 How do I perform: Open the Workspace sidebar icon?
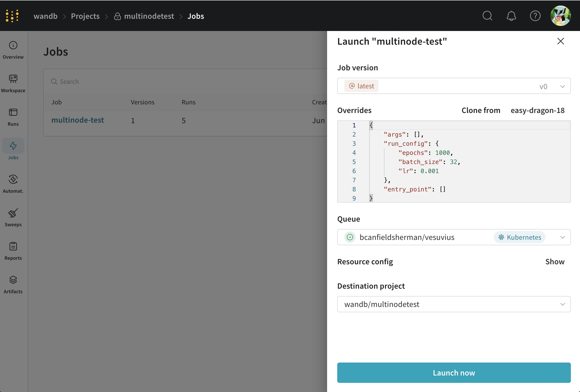13,79
